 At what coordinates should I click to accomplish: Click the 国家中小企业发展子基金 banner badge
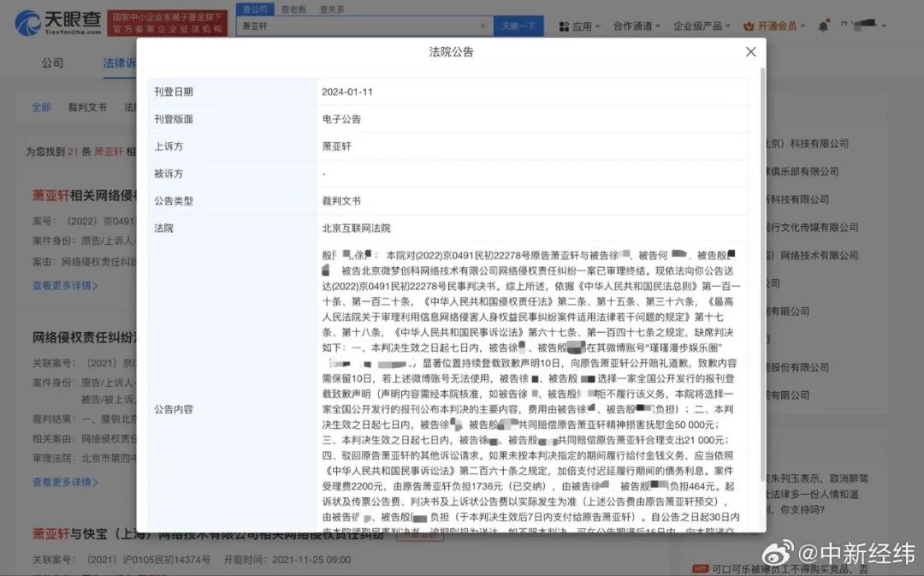tap(168, 24)
